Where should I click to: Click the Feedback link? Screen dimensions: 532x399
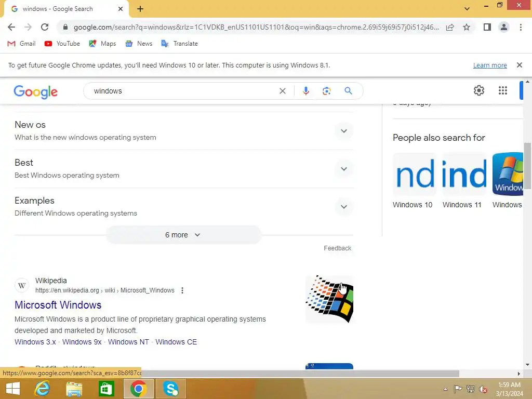(337, 248)
